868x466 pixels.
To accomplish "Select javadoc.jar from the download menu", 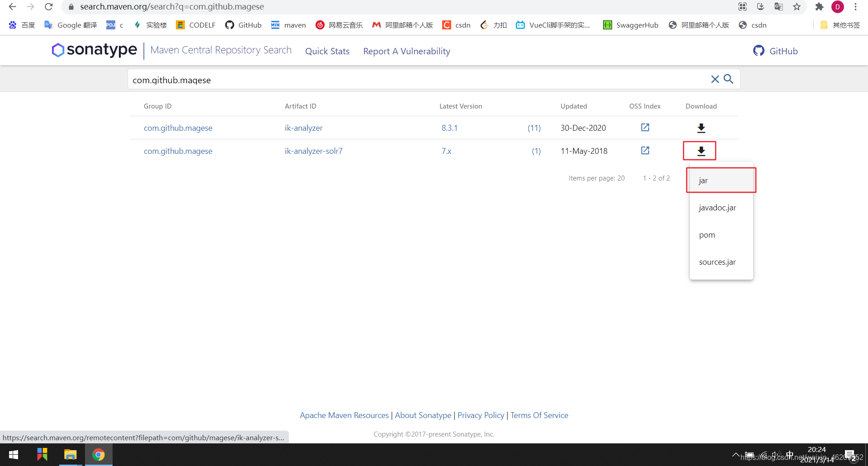I will coord(722,208).
